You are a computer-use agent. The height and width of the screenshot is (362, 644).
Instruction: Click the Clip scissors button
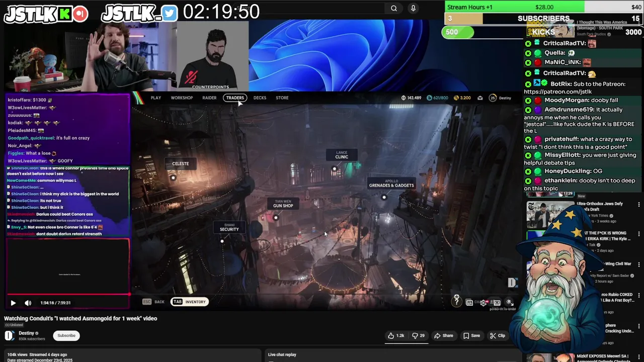click(x=498, y=335)
